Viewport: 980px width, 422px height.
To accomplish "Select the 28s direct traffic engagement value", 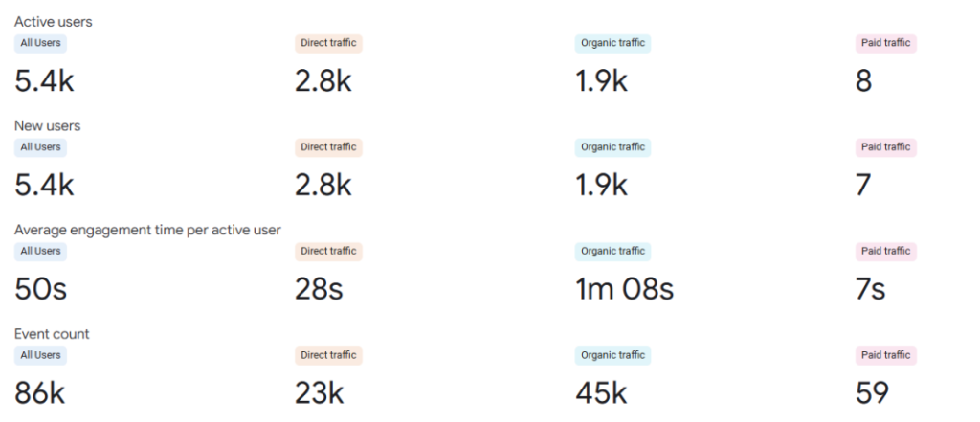I will (320, 288).
